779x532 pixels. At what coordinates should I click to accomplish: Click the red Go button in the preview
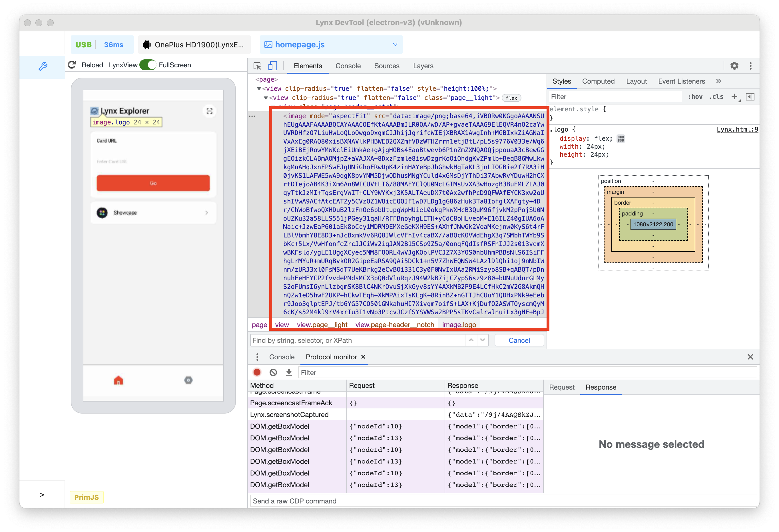tap(153, 183)
